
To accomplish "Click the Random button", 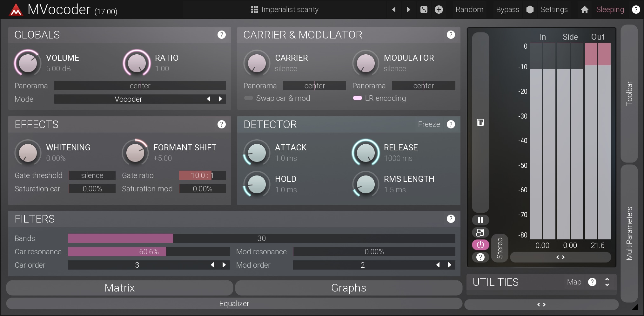I will click(x=469, y=10).
